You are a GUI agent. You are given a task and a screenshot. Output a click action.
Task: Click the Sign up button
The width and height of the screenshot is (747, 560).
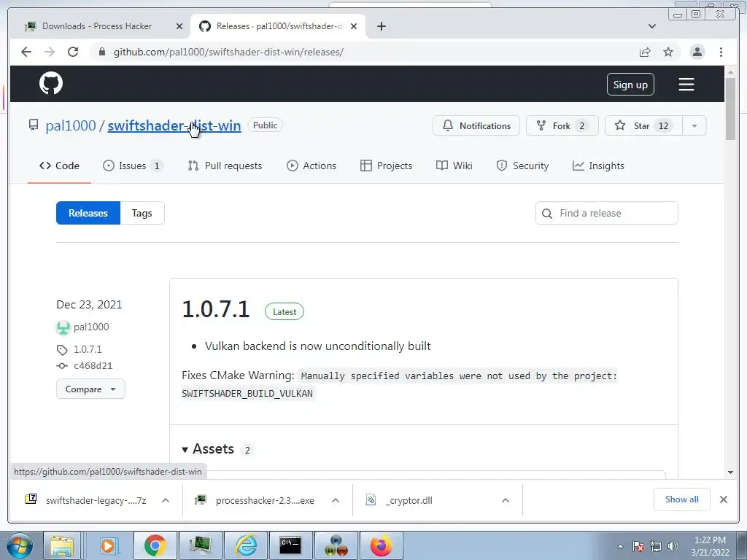pyautogui.click(x=630, y=85)
